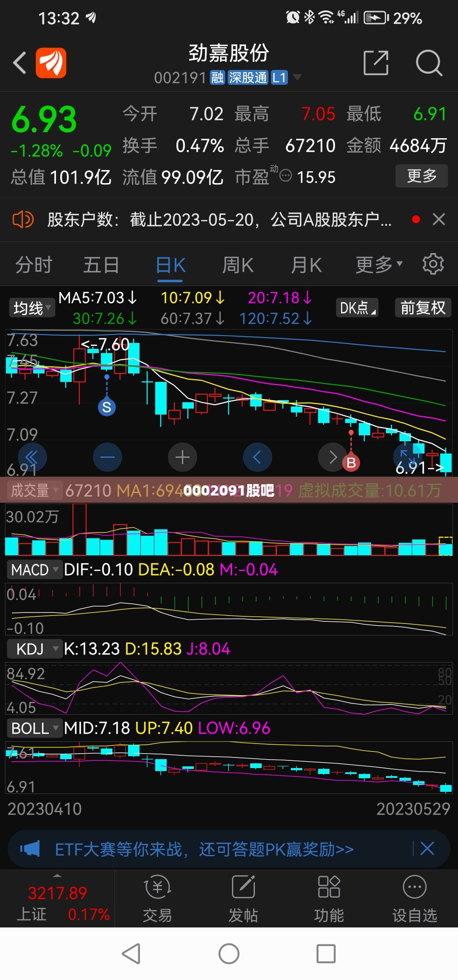
Task: Open chart settings gear icon
Action: click(x=433, y=264)
